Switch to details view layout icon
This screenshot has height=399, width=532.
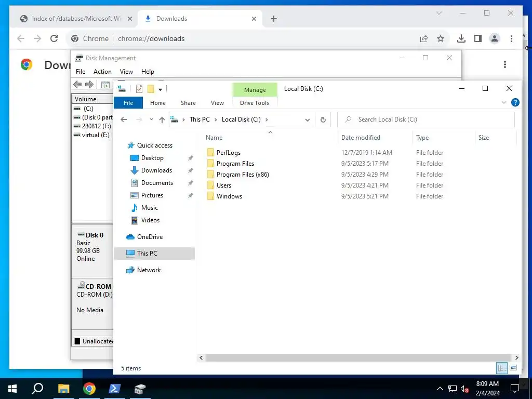502,368
